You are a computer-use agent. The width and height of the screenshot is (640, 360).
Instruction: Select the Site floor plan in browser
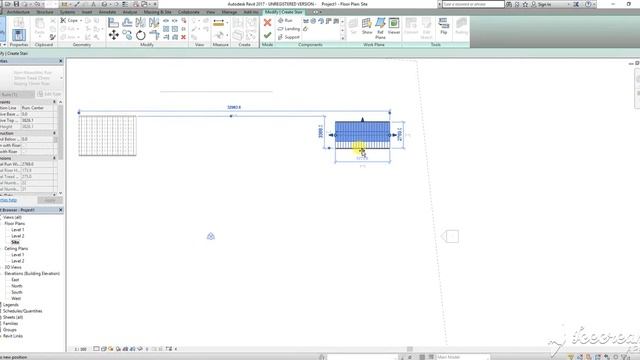pos(15,242)
